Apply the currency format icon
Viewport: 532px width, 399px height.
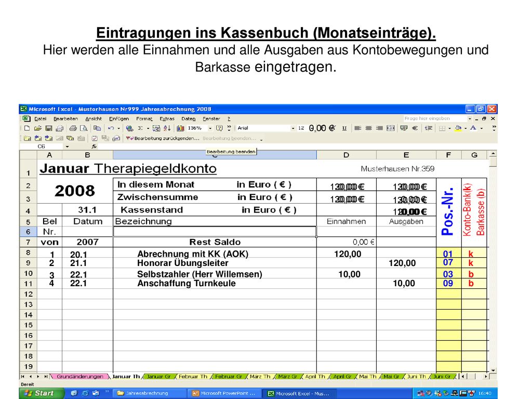[x=404, y=128]
